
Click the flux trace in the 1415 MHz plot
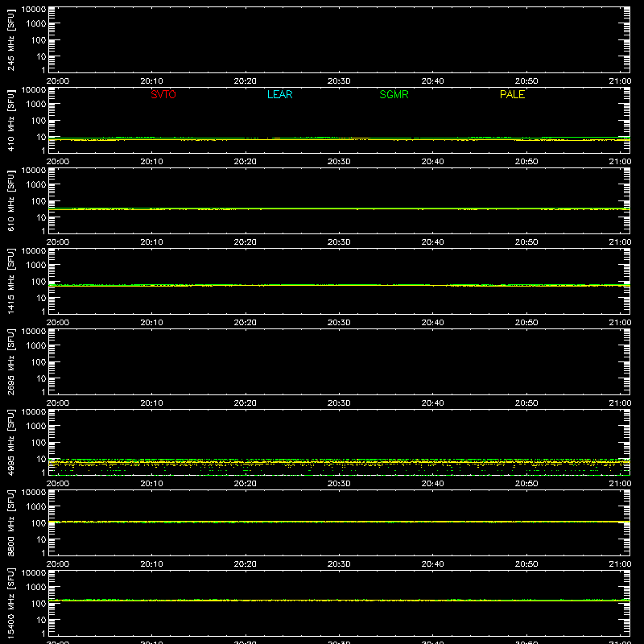(339, 285)
